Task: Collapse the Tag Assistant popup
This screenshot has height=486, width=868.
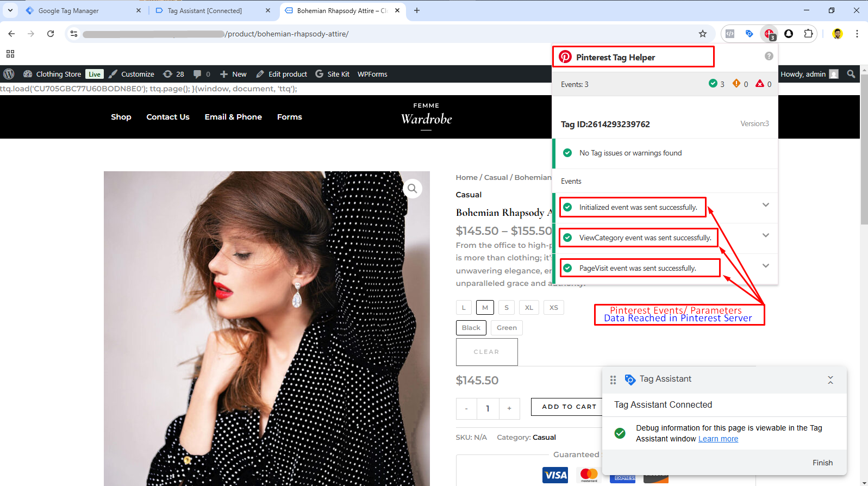Action: tap(830, 380)
